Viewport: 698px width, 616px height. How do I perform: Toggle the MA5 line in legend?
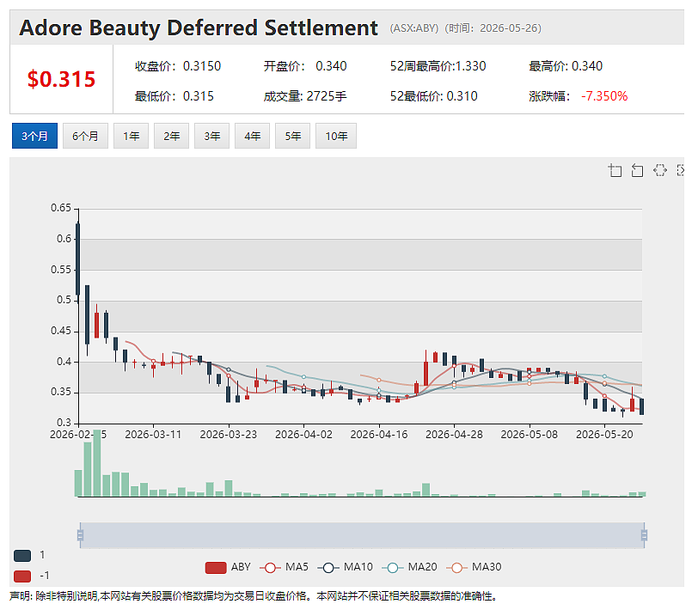pyautogui.click(x=285, y=567)
